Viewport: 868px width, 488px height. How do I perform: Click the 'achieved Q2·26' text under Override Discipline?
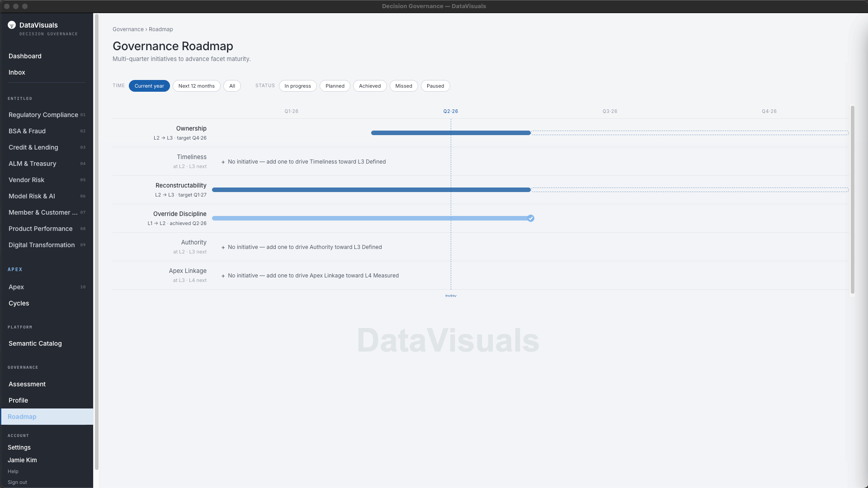pos(188,224)
